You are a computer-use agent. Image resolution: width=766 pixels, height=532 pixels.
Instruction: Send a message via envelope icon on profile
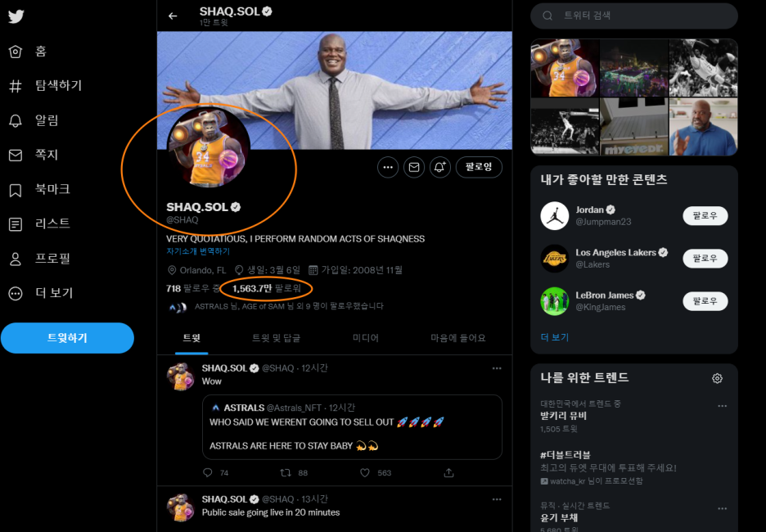[x=414, y=167]
